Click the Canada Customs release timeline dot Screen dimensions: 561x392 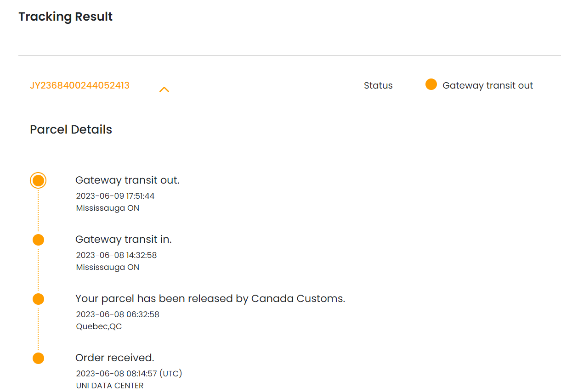pos(38,299)
